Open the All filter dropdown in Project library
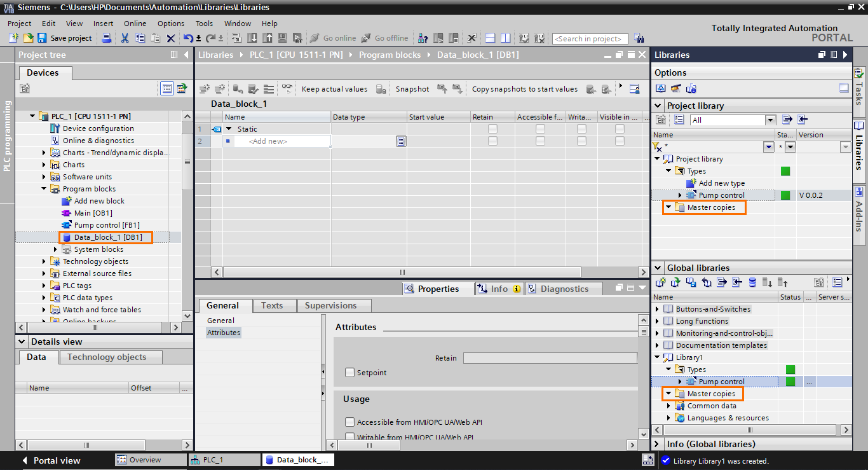This screenshot has height=470, width=868. pyautogui.click(x=771, y=120)
